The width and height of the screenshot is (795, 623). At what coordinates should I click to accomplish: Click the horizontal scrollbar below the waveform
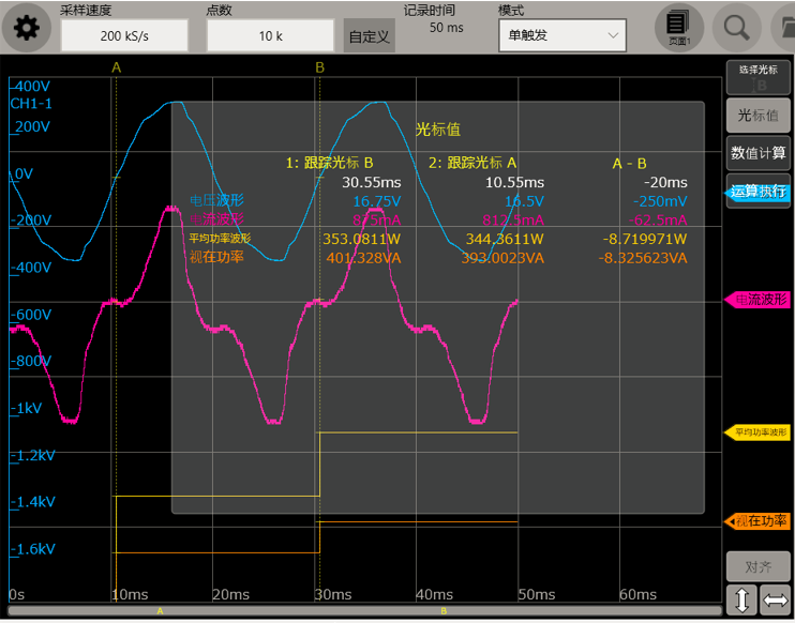tap(364, 609)
